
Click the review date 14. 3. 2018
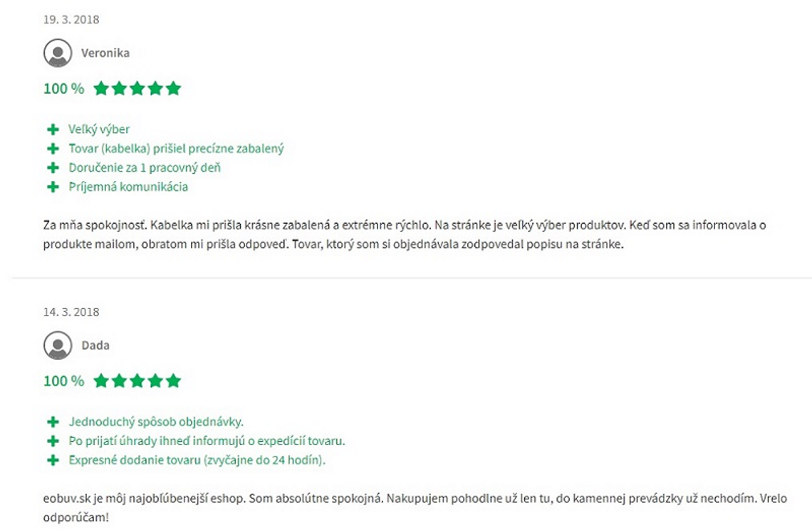pos(71,313)
